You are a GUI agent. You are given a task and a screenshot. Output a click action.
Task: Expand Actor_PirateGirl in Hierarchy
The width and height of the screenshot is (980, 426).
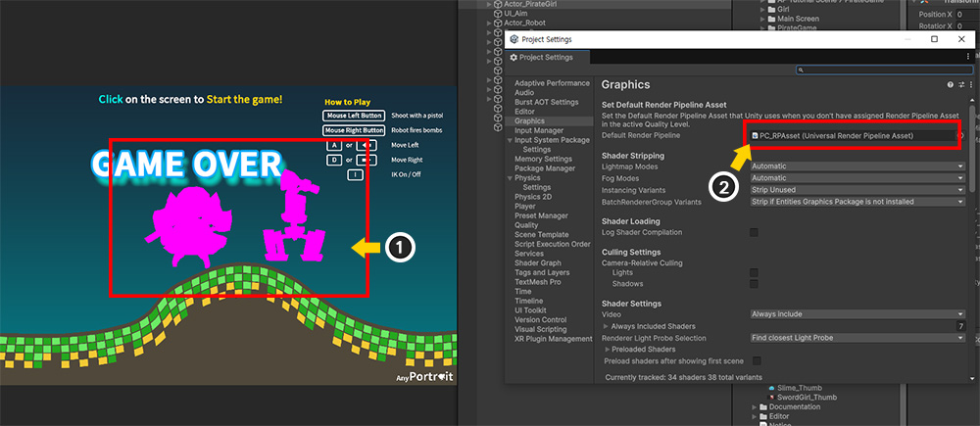click(x=489, y=4)
